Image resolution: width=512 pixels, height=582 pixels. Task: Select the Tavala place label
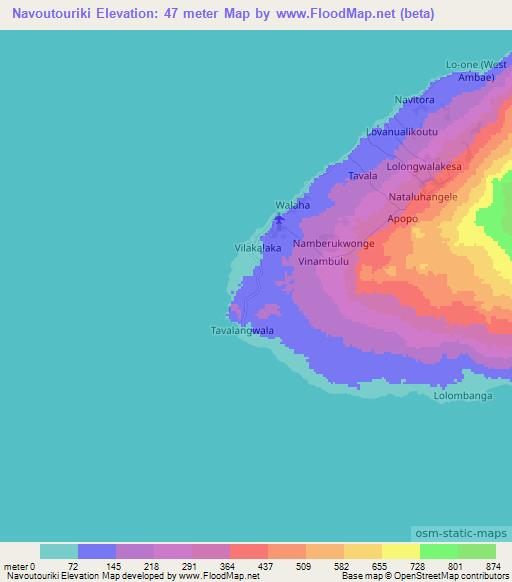(363, 176)
